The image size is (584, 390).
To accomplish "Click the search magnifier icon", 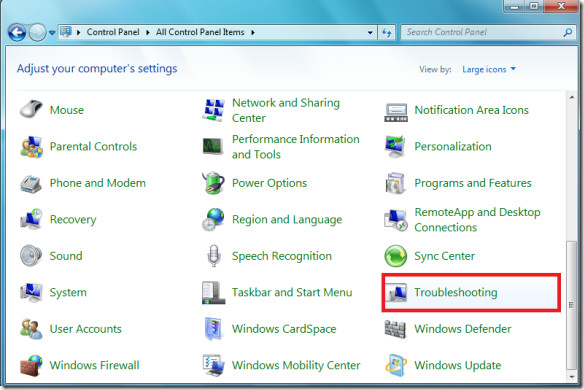I will (x=568, y=32).
